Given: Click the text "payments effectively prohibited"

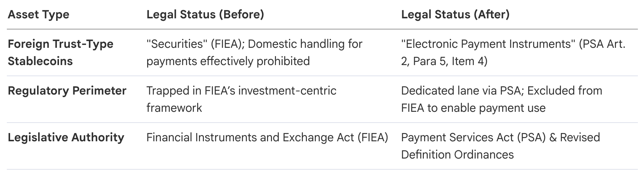Looking at the screenshot, I should [228, 61].
